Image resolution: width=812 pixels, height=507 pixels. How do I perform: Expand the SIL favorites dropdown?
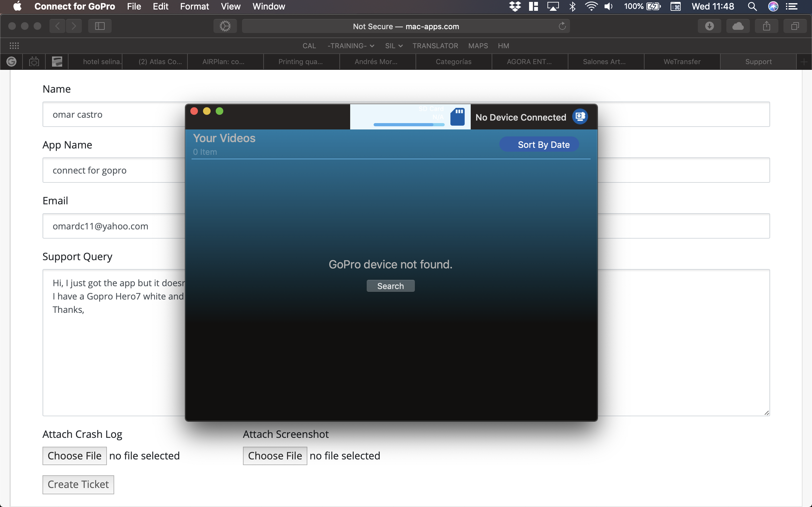(x=394, y=46)
